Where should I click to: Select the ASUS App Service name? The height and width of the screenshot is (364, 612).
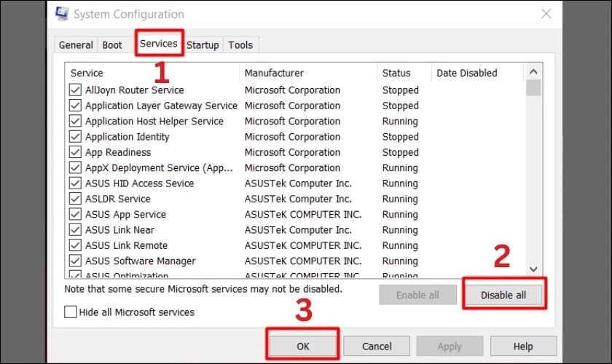click(x=125, y=215)
